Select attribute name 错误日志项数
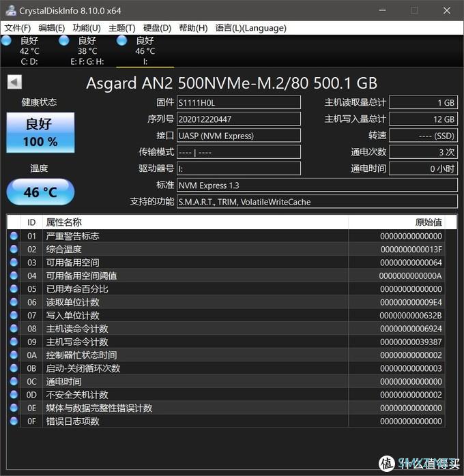This screenshot has width=464, height=476. (72, 421)
